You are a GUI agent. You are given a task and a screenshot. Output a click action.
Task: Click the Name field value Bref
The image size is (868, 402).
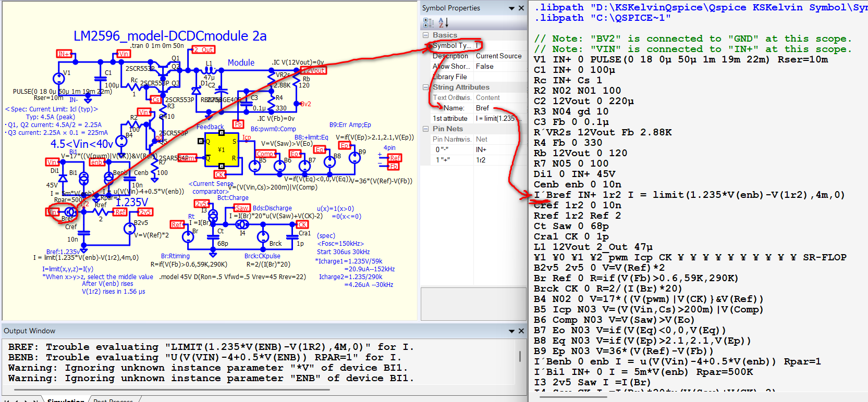pyautogui.click(x=482, y=108)
